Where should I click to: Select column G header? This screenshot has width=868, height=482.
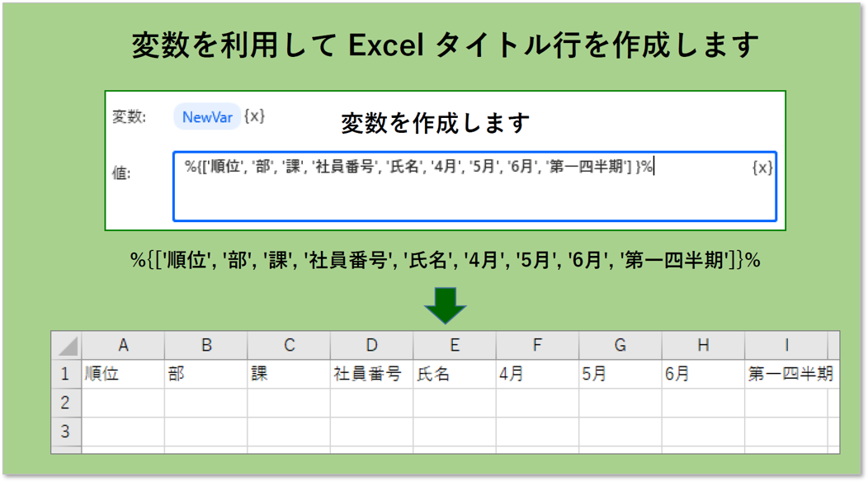coord(620,346)
